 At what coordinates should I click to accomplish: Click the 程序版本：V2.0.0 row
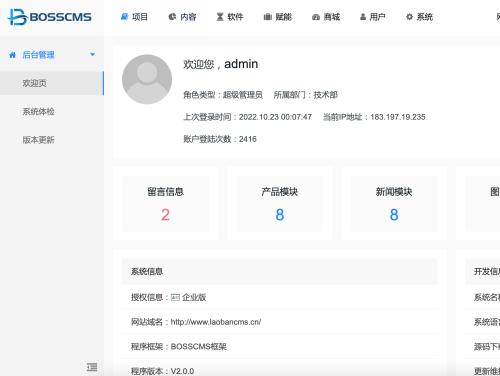click(x=280, y=369)
